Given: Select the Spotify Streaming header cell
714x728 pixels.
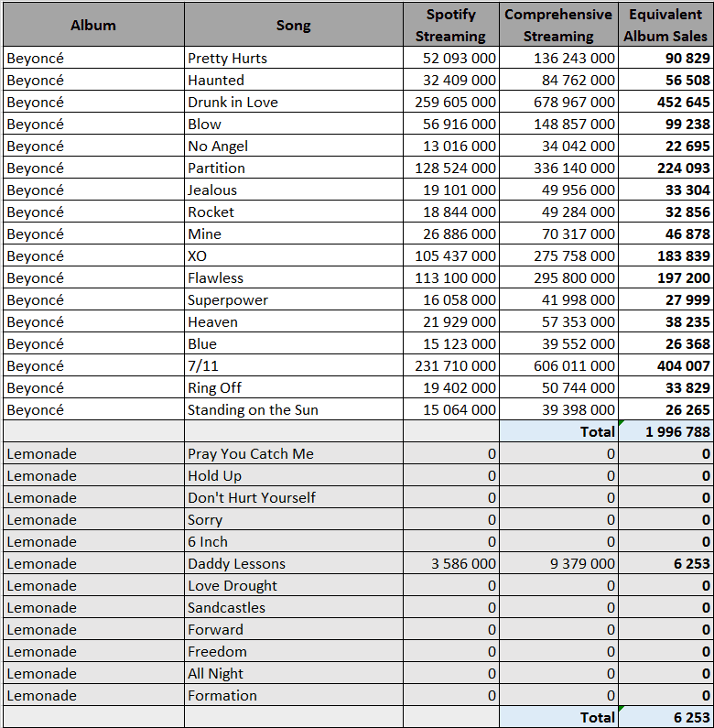Looking at the screenshot, I should (450, 25).
